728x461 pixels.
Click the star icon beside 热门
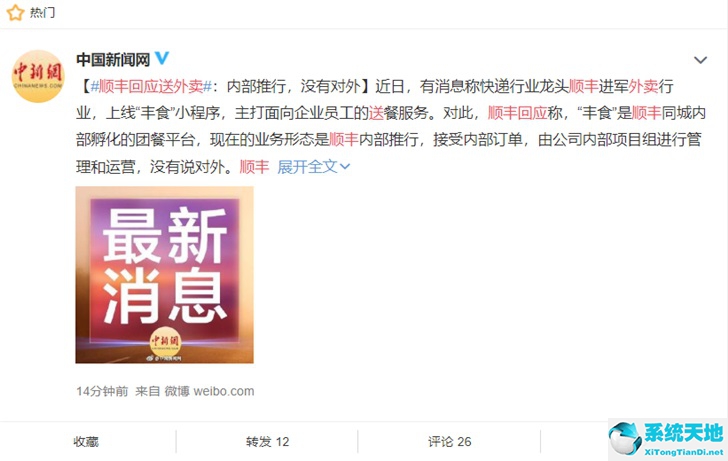15,13
